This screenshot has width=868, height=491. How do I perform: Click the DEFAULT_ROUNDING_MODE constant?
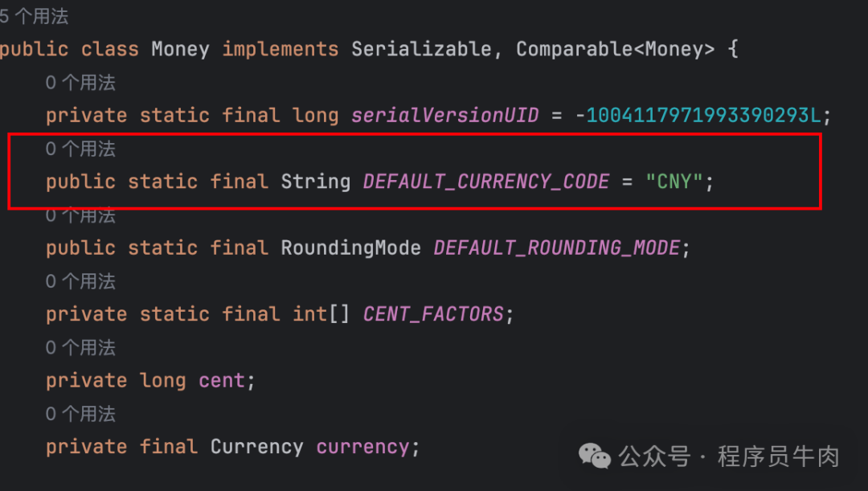tap(557, 248)
